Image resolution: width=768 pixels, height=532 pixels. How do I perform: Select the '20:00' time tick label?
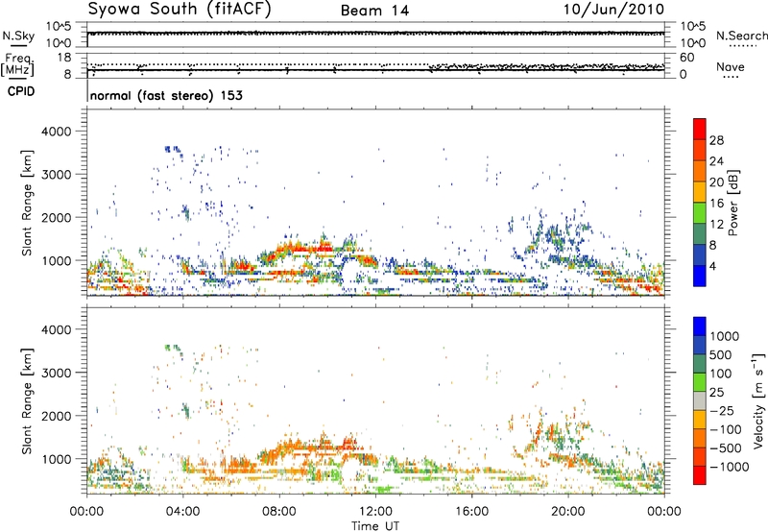tap(568, 512)
